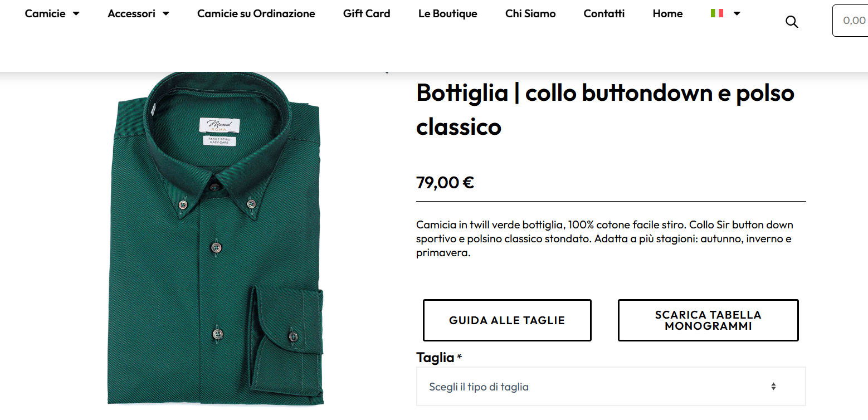The width and height of the screenshot is (868, 420).
Task: Navigate to Le Boutique
Action: click(x=448, y=14)
